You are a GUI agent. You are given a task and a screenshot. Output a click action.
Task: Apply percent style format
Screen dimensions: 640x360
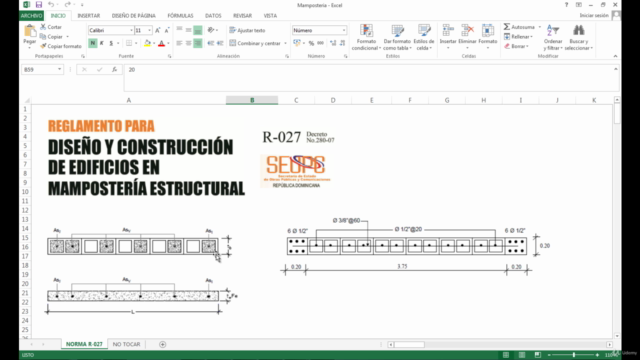point(311,43)
